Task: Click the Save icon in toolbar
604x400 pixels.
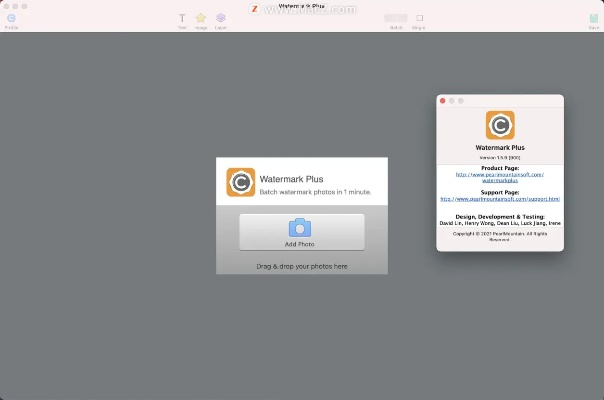Action: click(x=593, y=19)
